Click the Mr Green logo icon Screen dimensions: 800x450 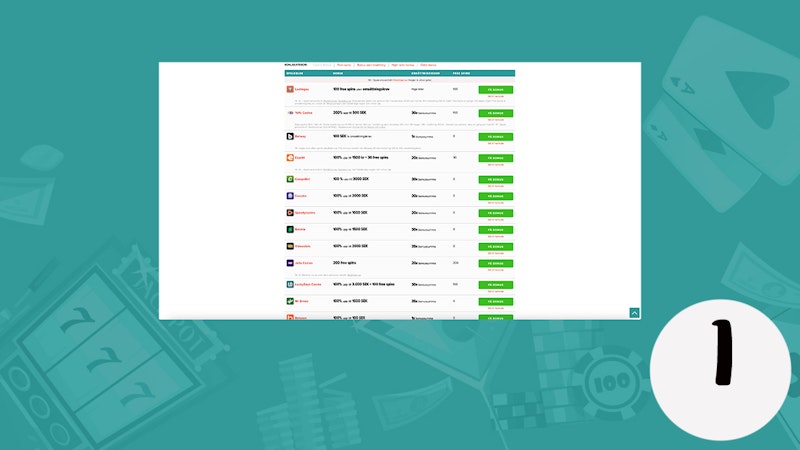(289, 300)
